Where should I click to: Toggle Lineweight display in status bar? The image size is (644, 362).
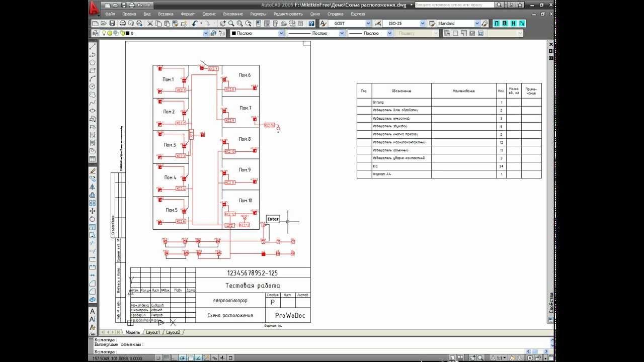(x=222, y=358)
